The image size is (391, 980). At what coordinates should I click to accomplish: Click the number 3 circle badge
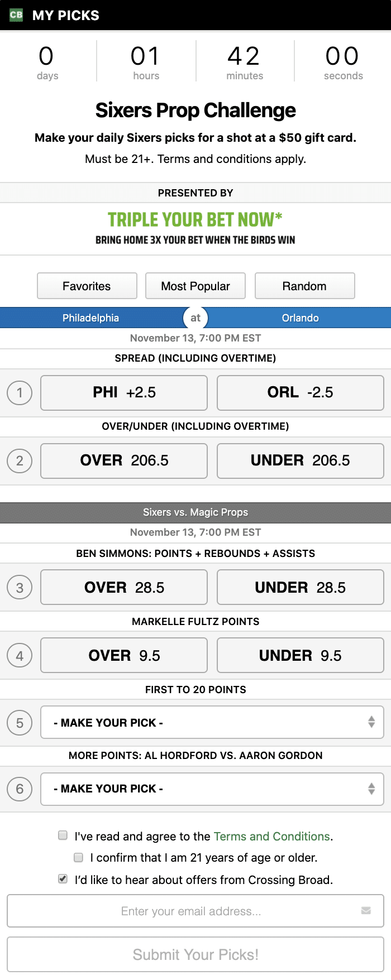click(20, 588)
